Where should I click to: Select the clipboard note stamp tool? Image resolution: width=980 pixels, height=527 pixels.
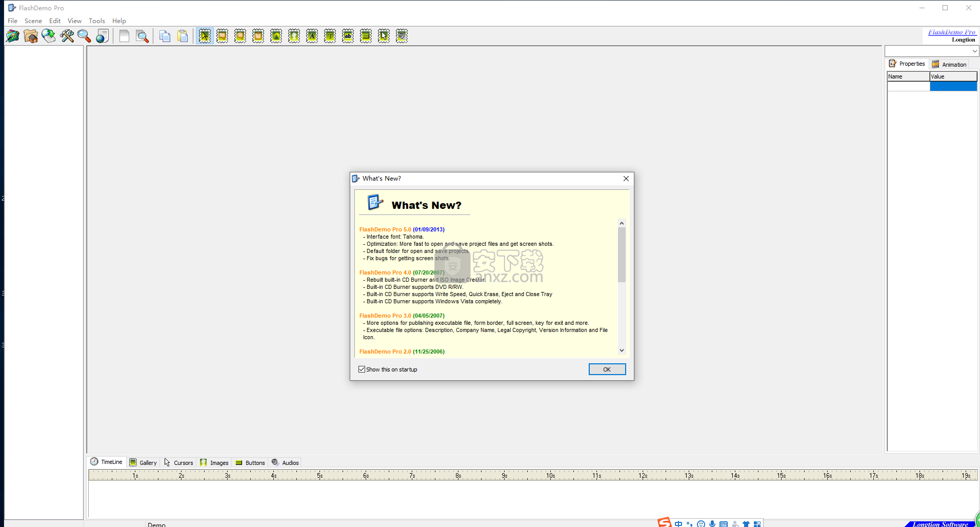tap(258, 36)
